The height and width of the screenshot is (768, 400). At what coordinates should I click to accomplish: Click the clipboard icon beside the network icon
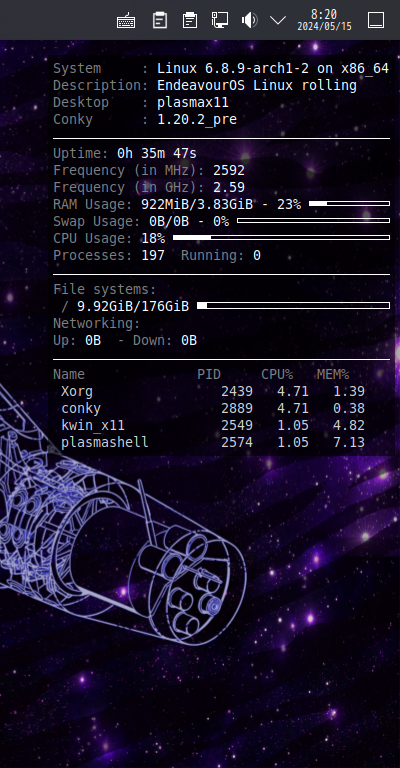tap(189, 21)
